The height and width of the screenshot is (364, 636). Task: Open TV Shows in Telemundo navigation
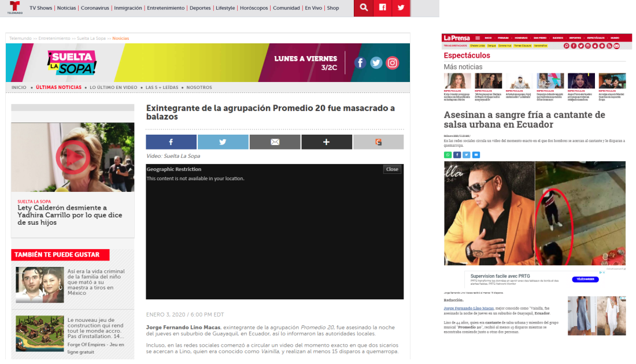[41, 8]
